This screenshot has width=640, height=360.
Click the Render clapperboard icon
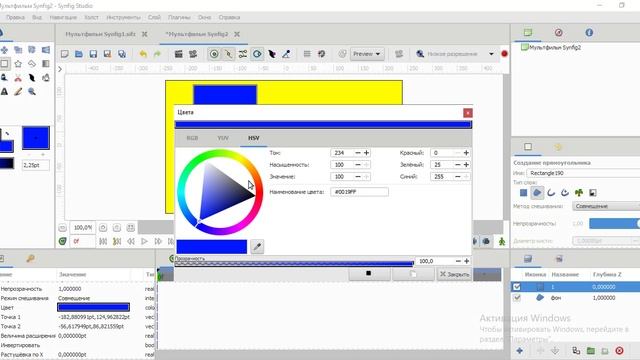pyautogui.click(x=178, y=54)
